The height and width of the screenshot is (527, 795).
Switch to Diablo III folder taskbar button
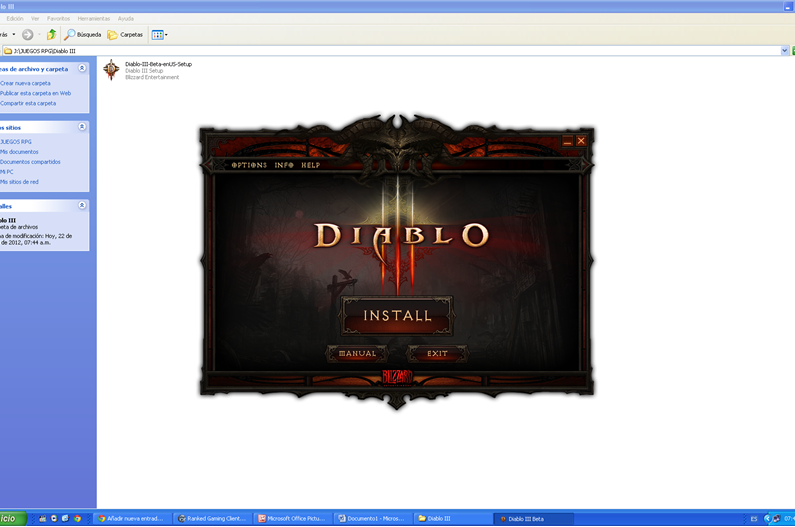pos(452,518)
